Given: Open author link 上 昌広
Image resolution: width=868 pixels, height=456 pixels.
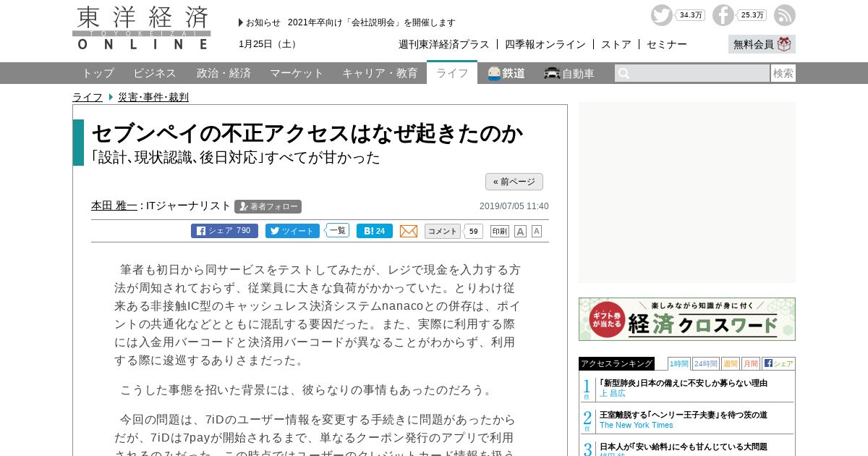Looking at the screenshot, I should [x=613, y=393].
